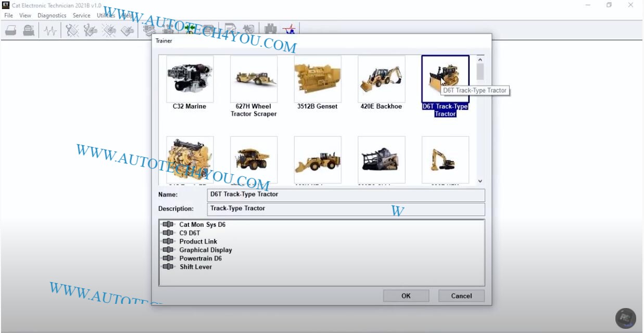Select the Product Link ECM entry
The image size is (644, 333).
[198, 241]
